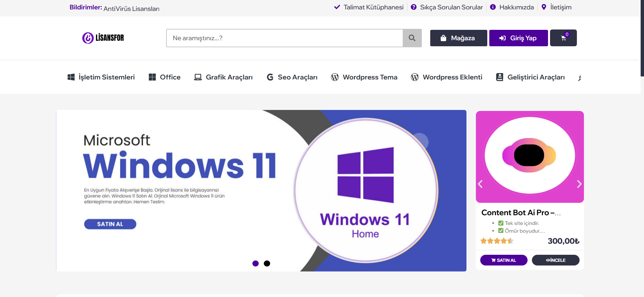The image size is (644, 297).
Task: Show next product with right arrow
Action: click(x=579, y=184)
